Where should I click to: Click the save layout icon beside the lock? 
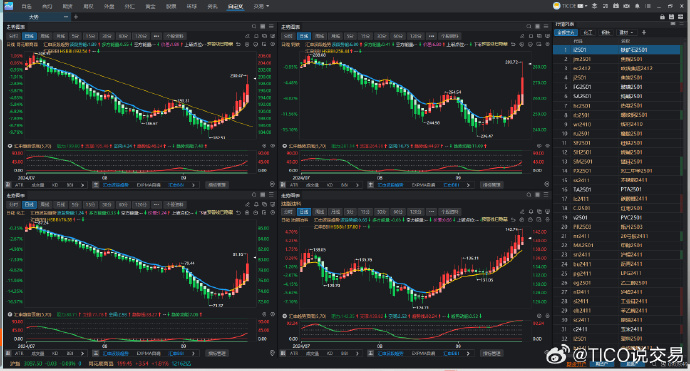671,17
